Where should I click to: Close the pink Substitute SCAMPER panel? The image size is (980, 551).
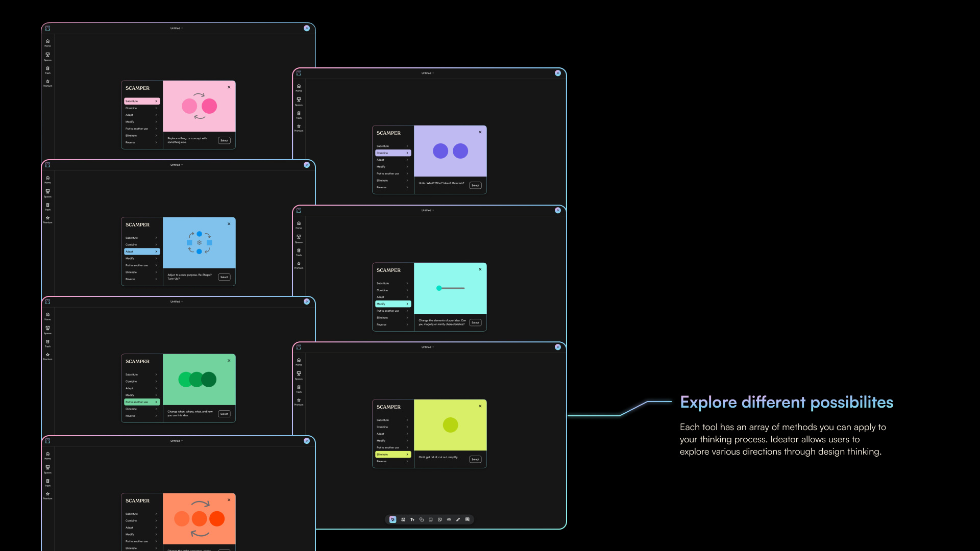[x=229, y=87]
